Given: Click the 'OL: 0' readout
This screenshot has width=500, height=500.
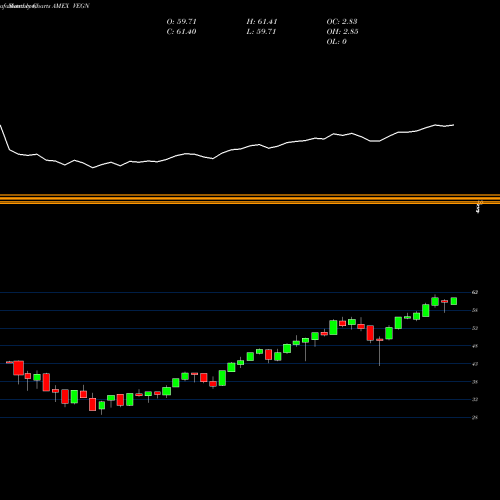Looking at the screenshot, I should click(337, 42).
